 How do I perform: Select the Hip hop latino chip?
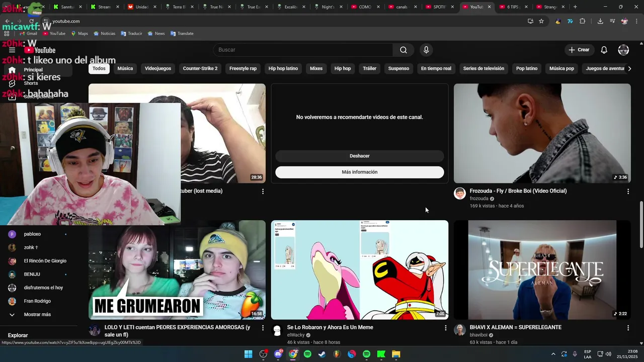coord(283,68)
